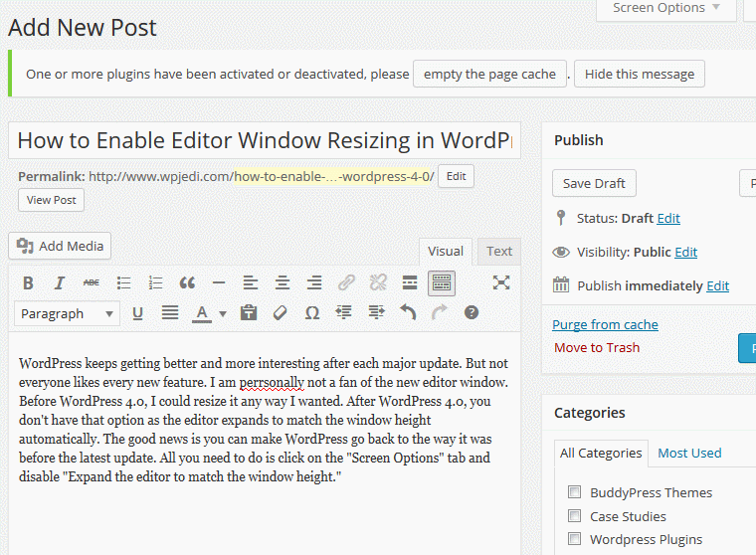Click the Add Media button
This screenshot has width=756, height=555.
pos(60,246)
